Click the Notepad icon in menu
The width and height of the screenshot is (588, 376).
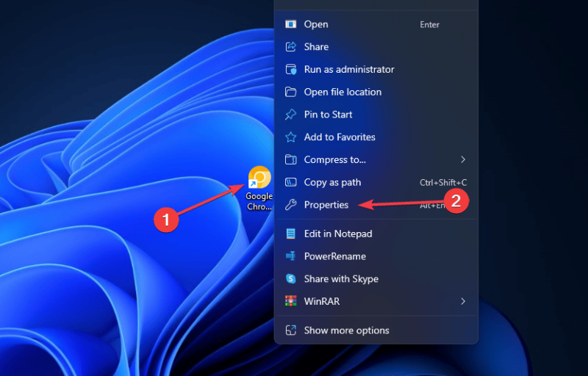tap(290, 234)
